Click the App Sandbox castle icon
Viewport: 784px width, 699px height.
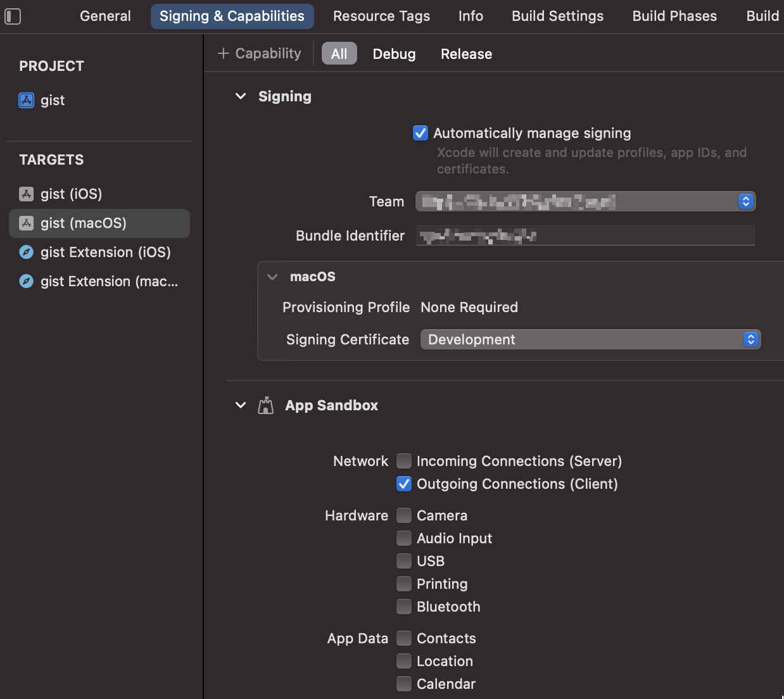(266, 405)
